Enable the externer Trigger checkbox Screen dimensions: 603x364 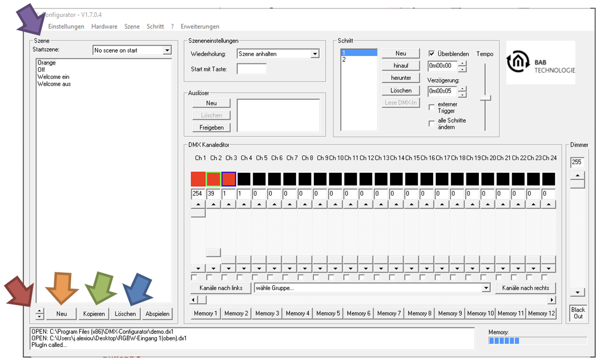click(431, 107)
